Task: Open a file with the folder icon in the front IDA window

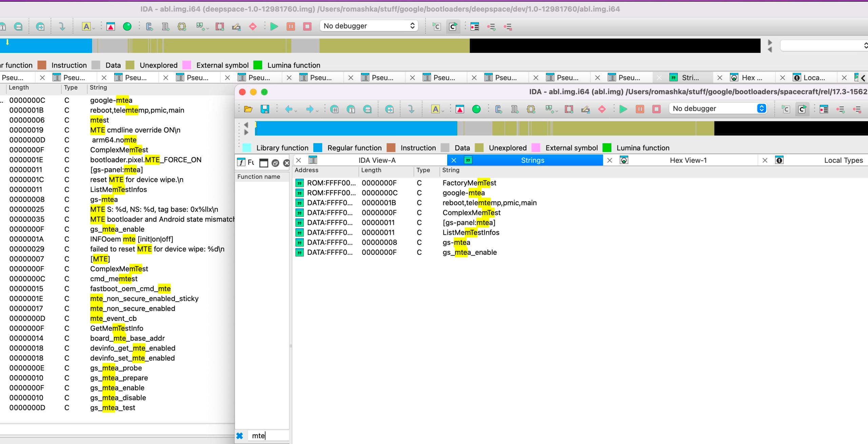Action: point(248,109)
